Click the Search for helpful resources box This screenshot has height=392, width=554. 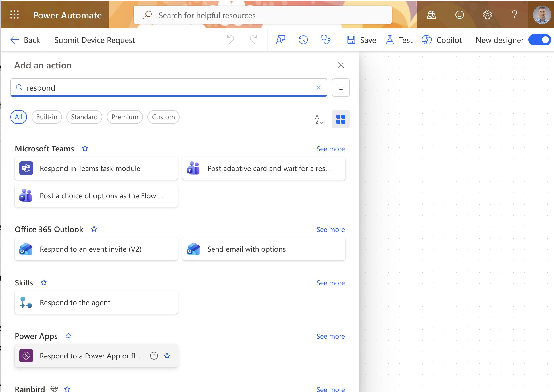[263, 15]
